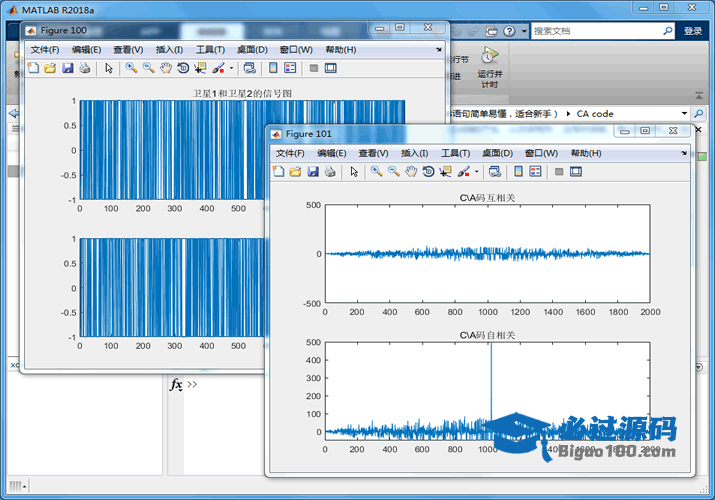Screen dimensions: 715x500
Task: Click Save icon in Figure 100 toolbar
Action: point(67,68)
